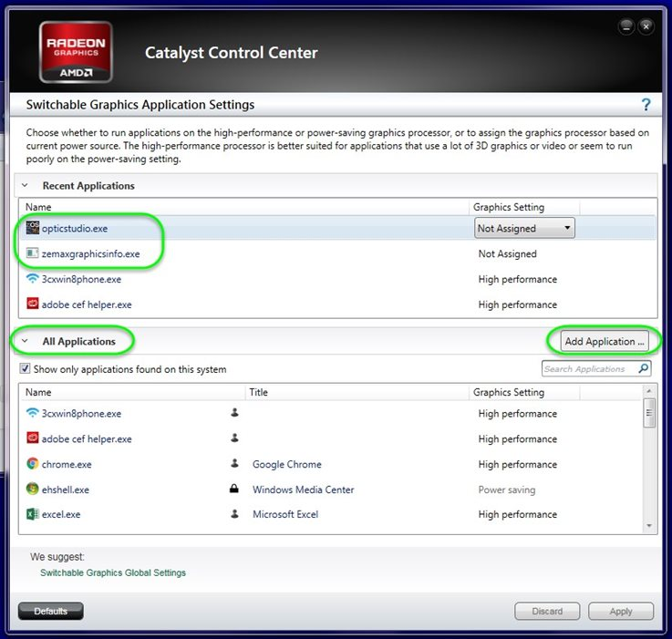Viewport: 672px width, 639px height.
Task: Open help with the question mark icon
Action: coord(646,105)
